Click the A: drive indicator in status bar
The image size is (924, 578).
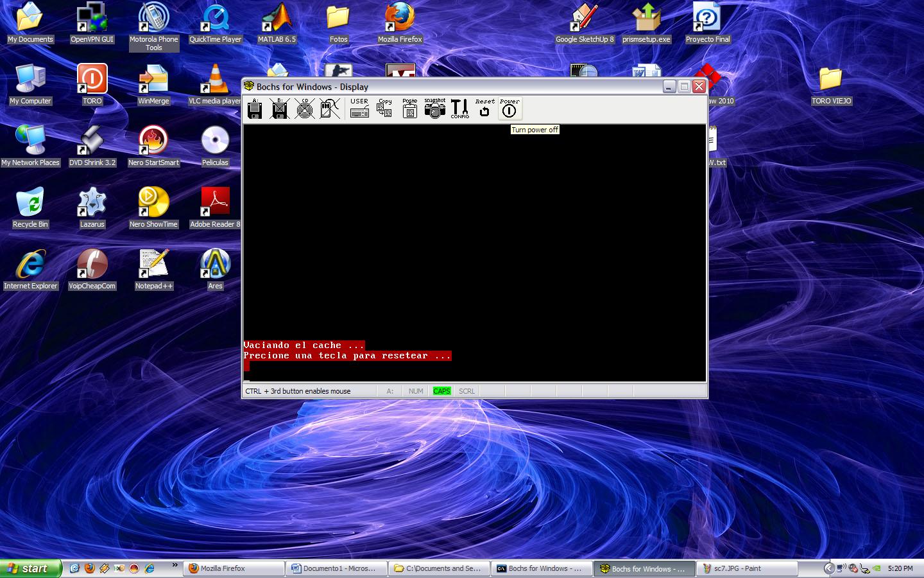click(x=389, y=391)
